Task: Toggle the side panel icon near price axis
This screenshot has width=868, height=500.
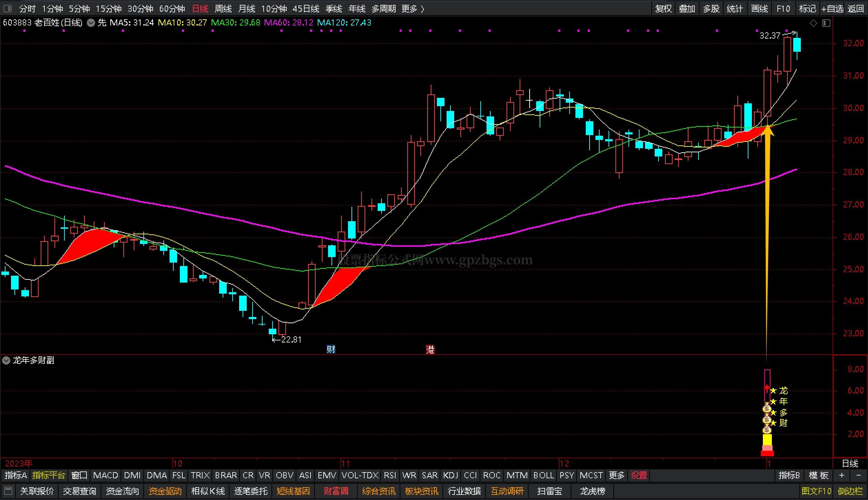Action: click(826, 23)
